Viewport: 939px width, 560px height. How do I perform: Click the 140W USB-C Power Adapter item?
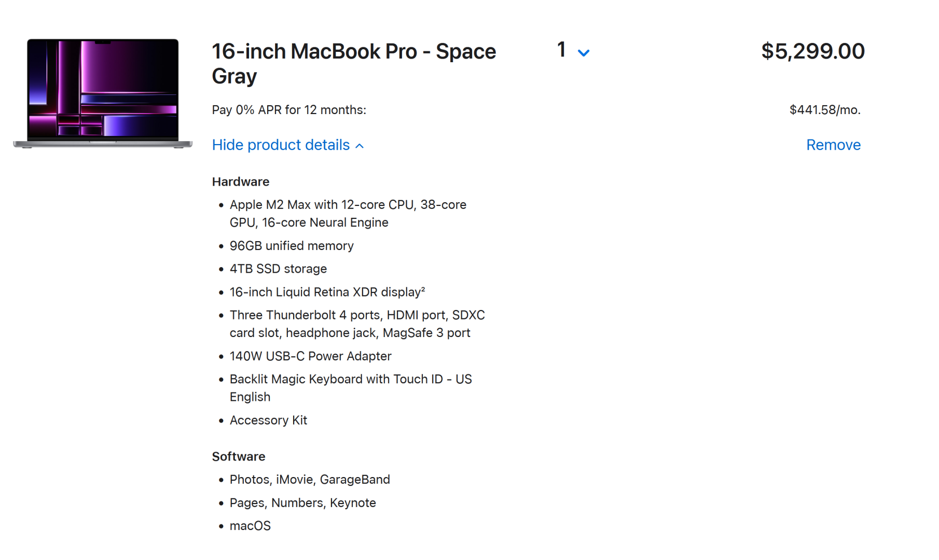point(310,356)
